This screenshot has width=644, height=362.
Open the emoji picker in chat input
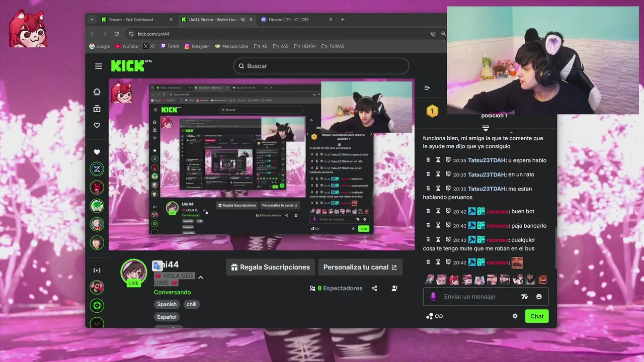tap(539, 297)
